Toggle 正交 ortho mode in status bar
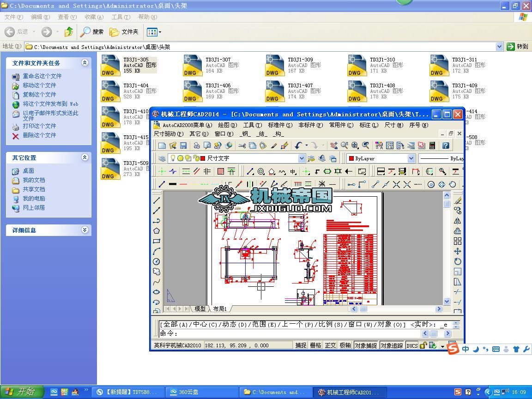The image size is (532, 399). pyautogui.click(x=330, y=345)
